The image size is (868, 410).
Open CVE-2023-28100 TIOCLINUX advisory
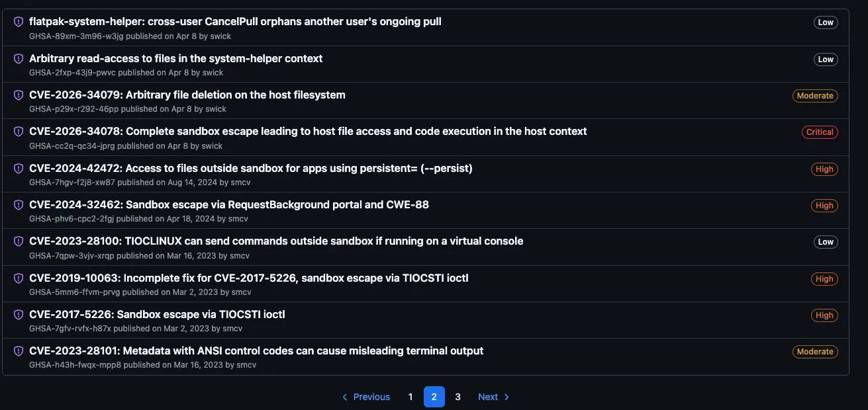(276, 241)
